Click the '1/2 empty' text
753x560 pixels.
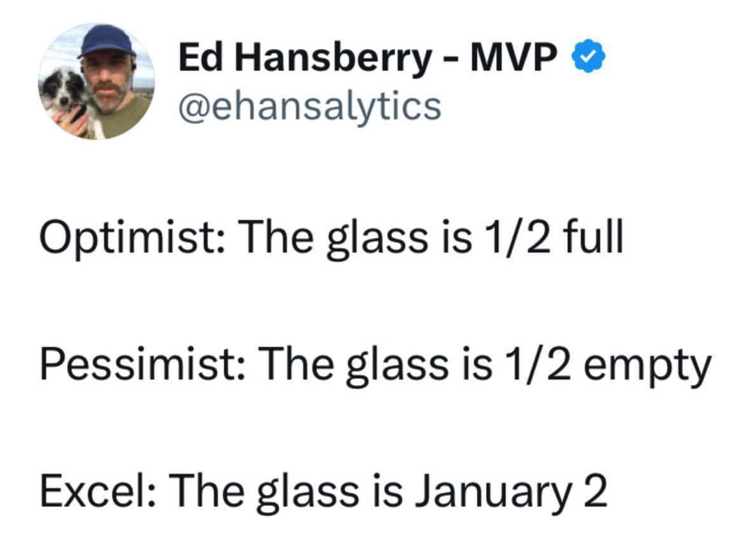point(607,365)
